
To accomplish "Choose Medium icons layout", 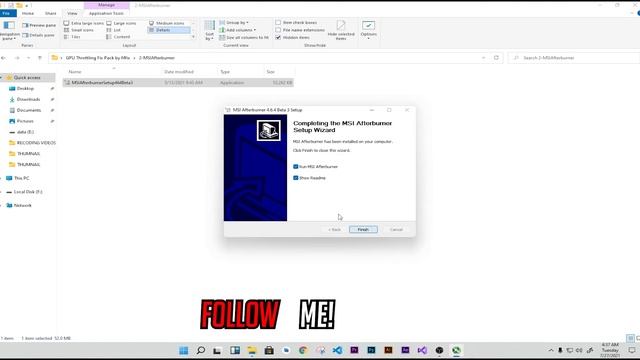I will click(167, 23).
